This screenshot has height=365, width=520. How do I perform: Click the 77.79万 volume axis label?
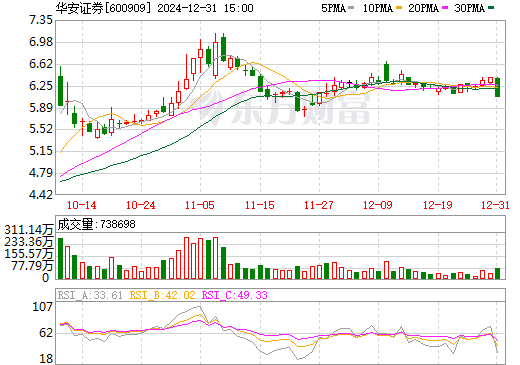coord(33,266)
